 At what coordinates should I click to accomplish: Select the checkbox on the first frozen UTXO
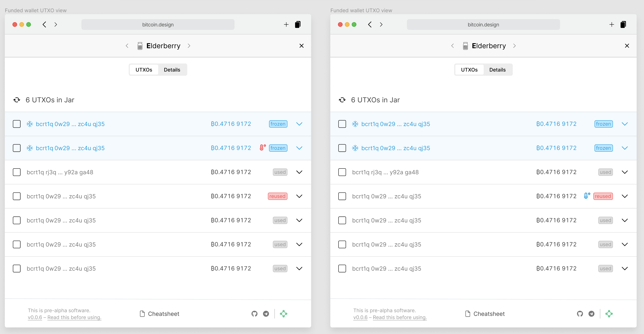pyautogui.click(x=17, y=124)
